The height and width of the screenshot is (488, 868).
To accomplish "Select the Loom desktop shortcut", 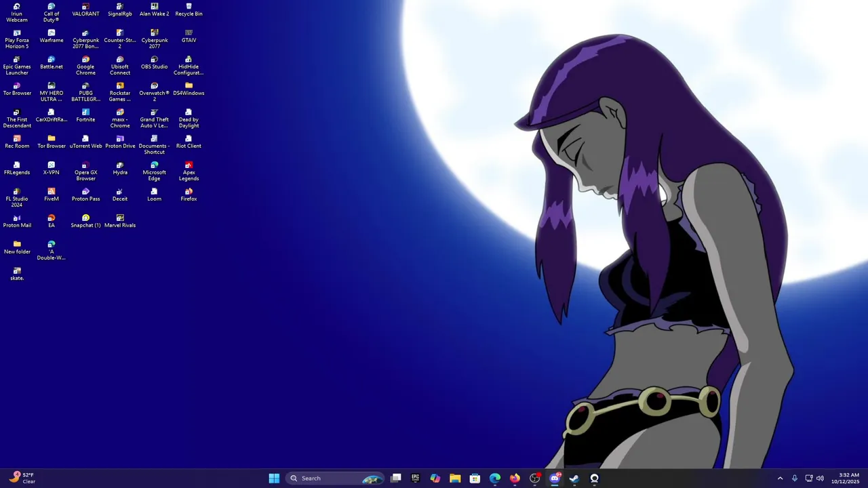I will (155, 195).
